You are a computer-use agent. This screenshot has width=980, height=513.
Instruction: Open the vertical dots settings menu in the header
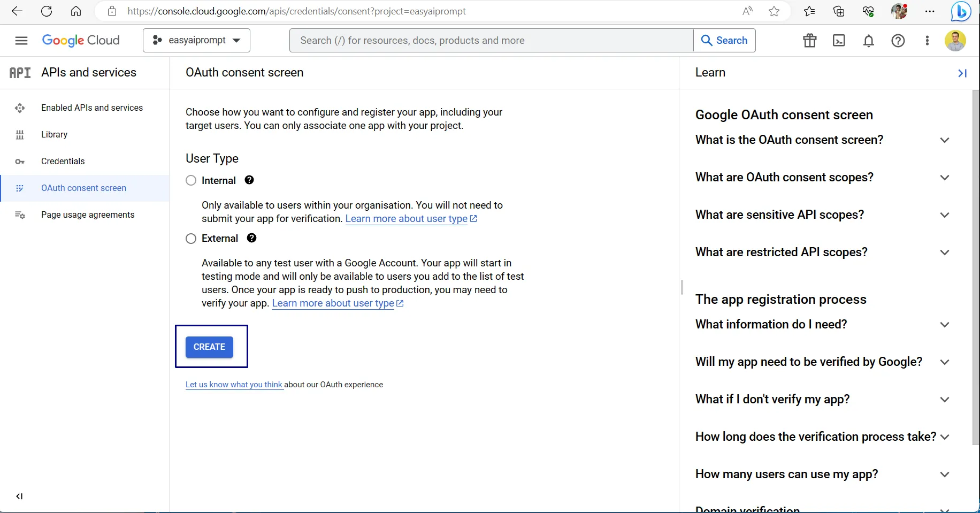tap(927, 41)
